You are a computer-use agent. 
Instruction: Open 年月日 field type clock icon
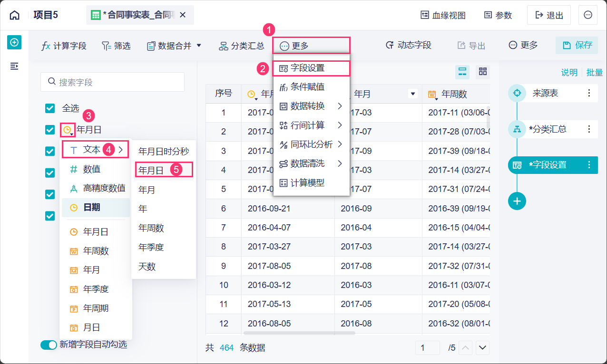pyautogui.click(x=68, y=130)
